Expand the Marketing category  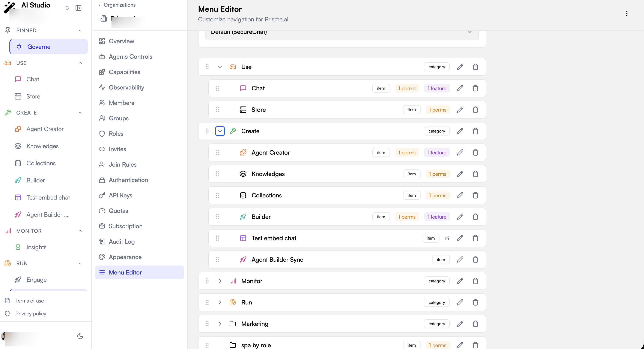coord(220,324)
